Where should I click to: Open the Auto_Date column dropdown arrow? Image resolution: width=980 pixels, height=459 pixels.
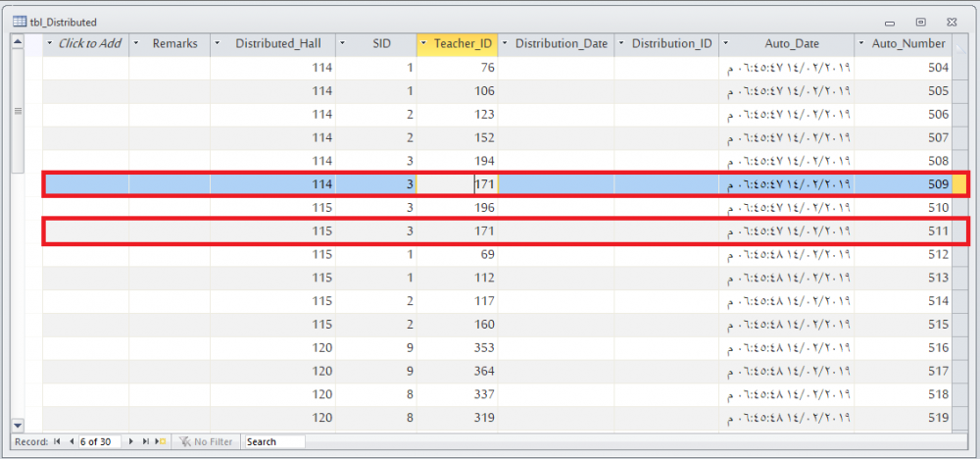click(x=726, y=44)
